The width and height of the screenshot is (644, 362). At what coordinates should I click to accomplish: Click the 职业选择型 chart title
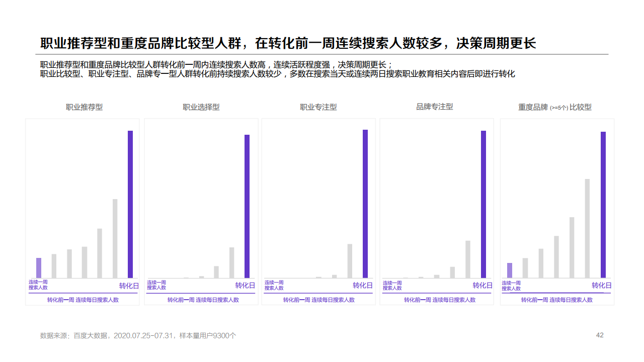pos(201,107)
